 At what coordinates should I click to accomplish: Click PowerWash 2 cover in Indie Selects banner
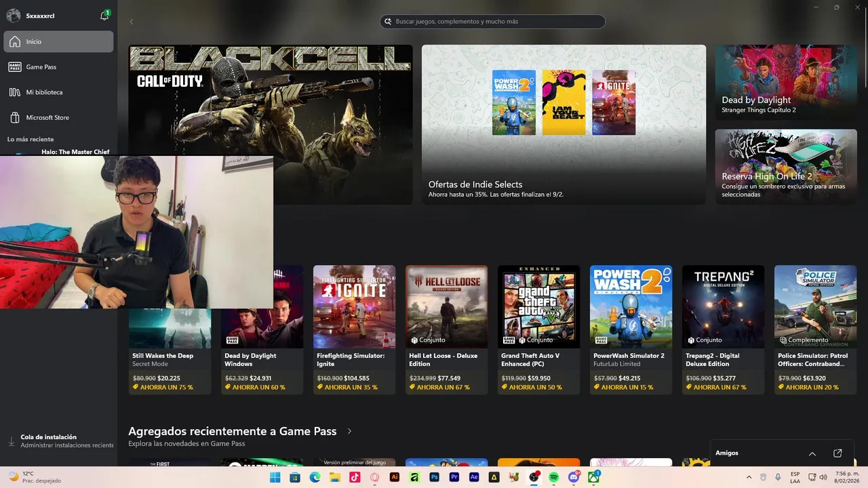[x=514, y=102]
